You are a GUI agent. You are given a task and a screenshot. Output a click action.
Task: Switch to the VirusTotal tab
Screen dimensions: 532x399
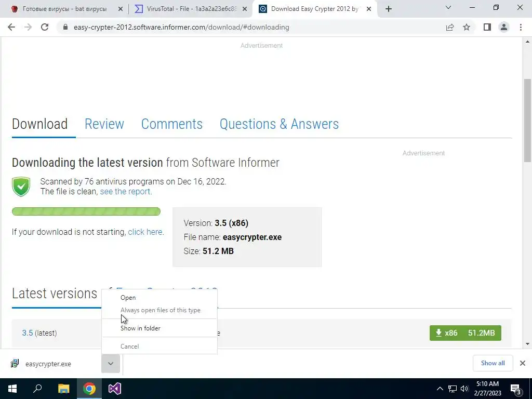[x=191, y=9]
